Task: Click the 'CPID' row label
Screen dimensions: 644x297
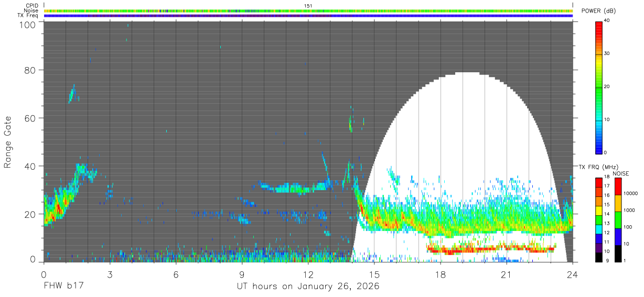Action: (x=31, y=5)
